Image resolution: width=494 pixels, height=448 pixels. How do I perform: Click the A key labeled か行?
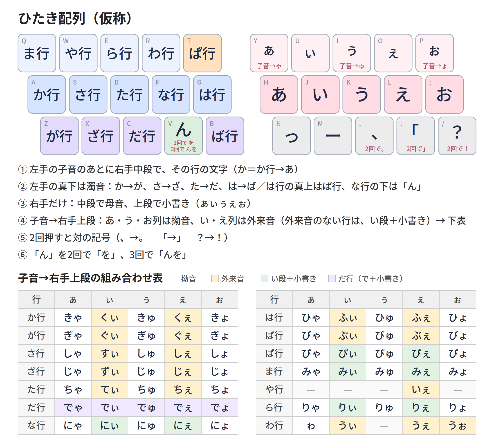pyautogui.click(x=47, y=94)
